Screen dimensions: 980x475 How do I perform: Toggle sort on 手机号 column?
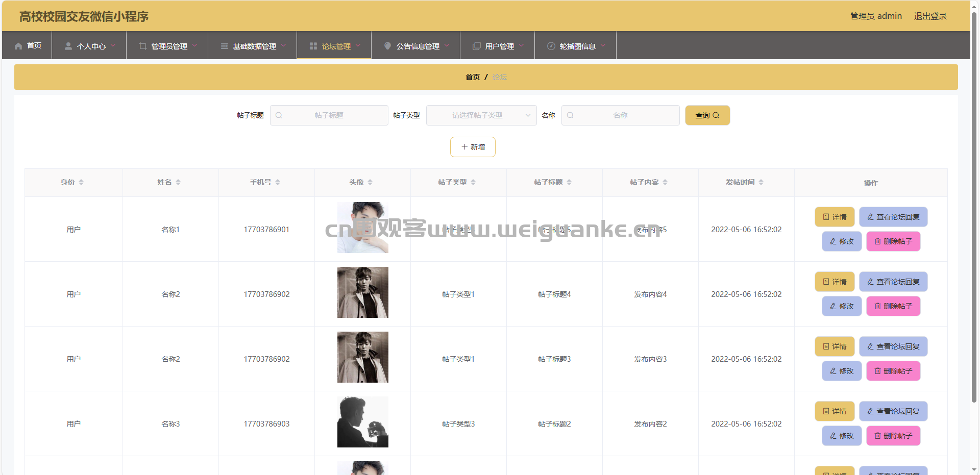coord(278,182)
